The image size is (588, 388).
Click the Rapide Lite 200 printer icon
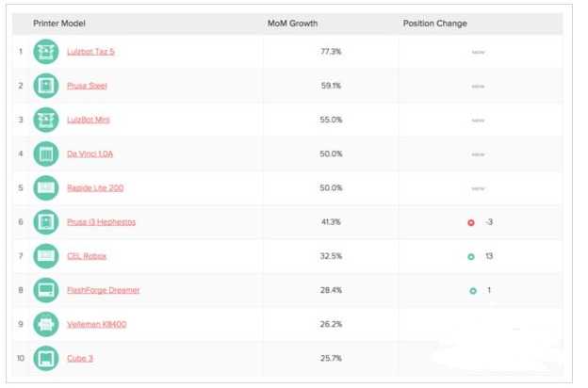pyautogui.click(x=45, y=187)
